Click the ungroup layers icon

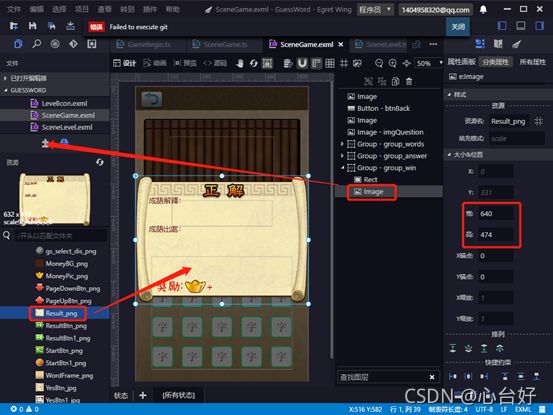click(x=382, y=81)
